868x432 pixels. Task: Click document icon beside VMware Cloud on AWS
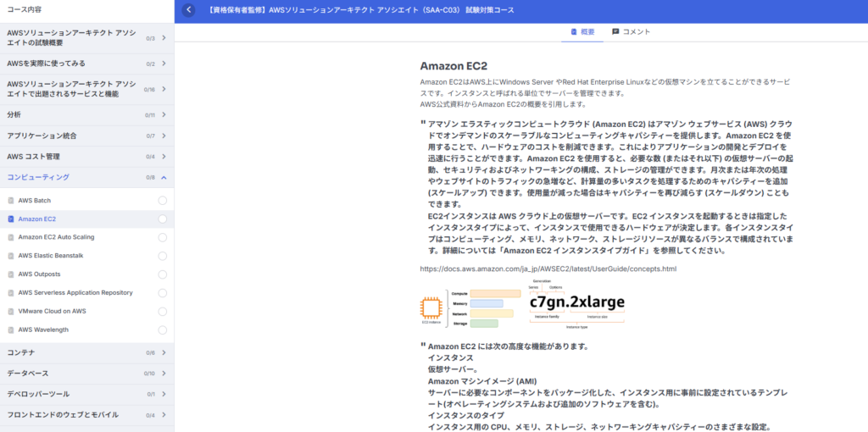[x=11, y=311]
